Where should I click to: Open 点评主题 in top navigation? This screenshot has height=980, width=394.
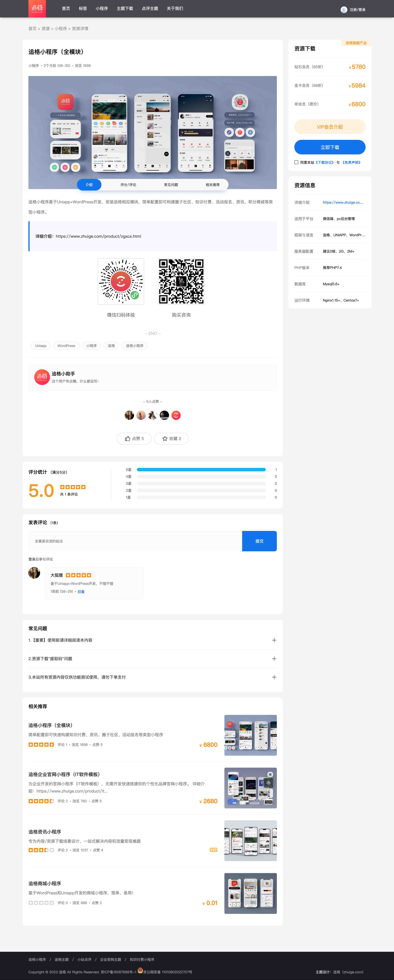[x=150, y=8]
